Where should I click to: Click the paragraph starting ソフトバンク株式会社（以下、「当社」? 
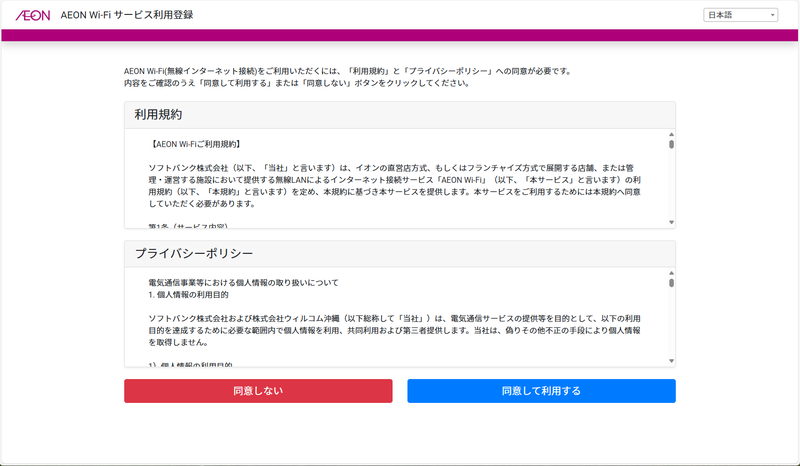coord(394,186)
